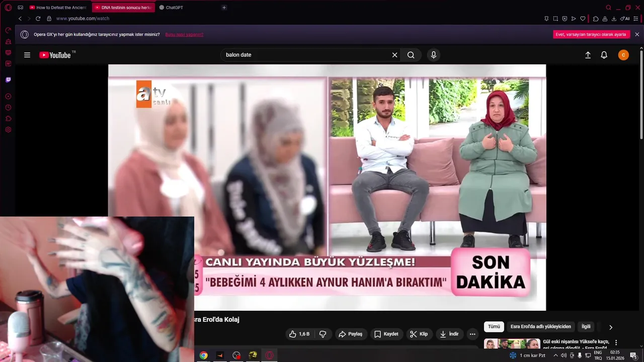Open browser tab search magnifier

[608, 8]
